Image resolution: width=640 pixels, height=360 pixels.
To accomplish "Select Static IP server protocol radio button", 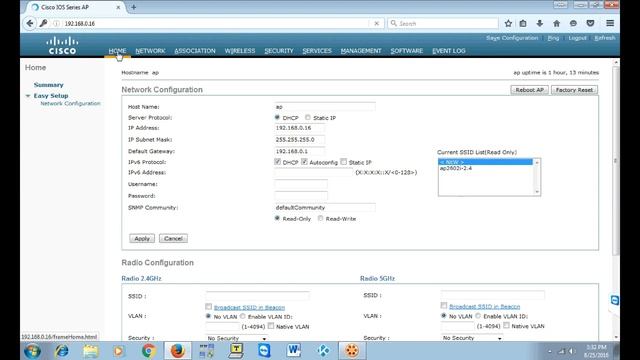I will coord(308,118).
